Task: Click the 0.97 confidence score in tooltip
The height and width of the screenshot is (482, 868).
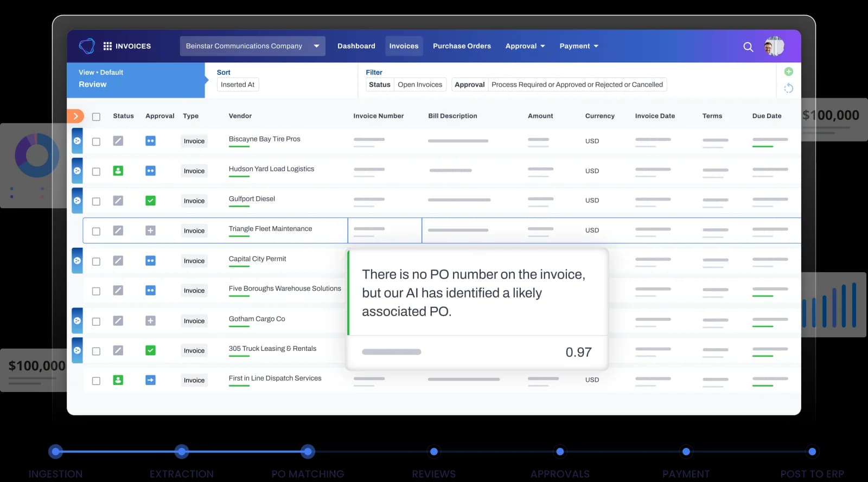Action: [x=578, y=352]
